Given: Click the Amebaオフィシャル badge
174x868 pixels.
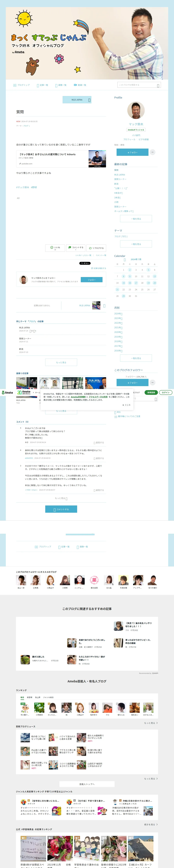Looking at the screenshot, I should point(136,130).
